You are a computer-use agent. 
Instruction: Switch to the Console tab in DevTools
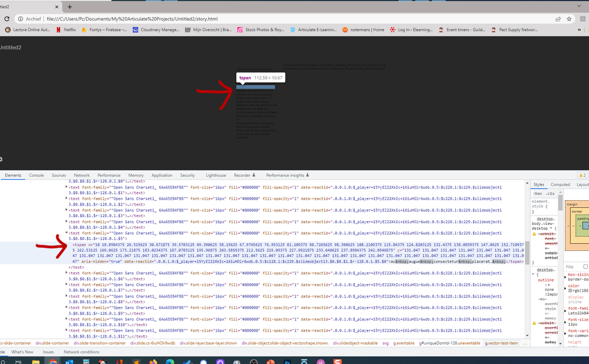(37, 176)
